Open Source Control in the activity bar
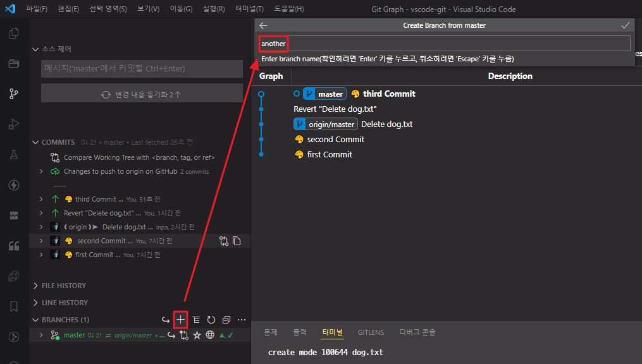 (14, 94)
